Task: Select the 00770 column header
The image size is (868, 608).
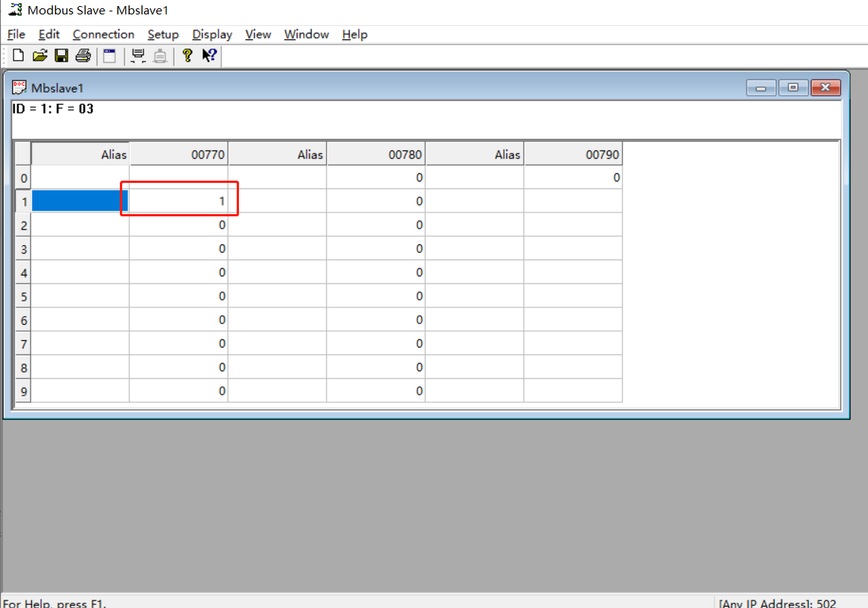Action: (178, 154)
